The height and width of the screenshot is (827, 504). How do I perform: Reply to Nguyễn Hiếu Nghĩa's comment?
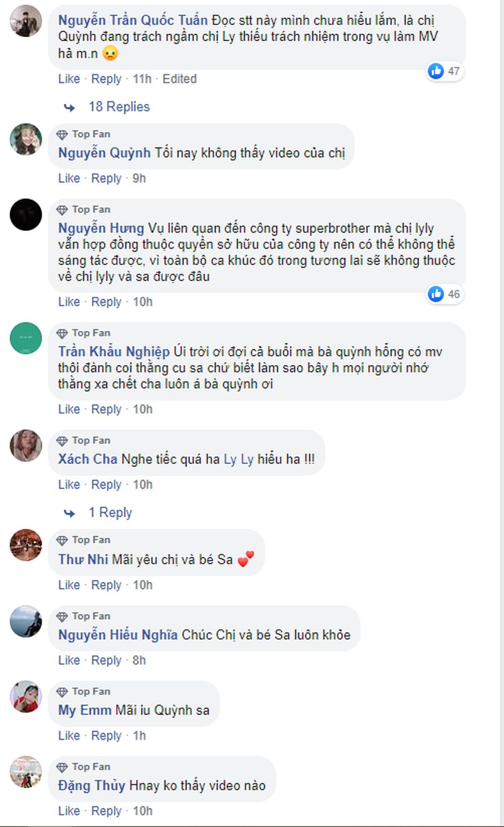(106, 660)
